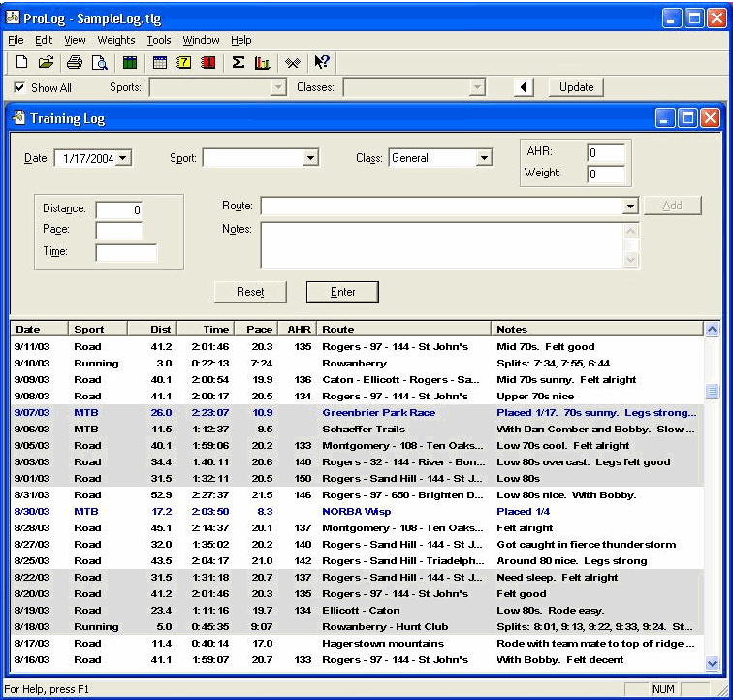Click the context help arrow-question icon
733x700 pixels.
pyautogui.click(x=322, y=62)
